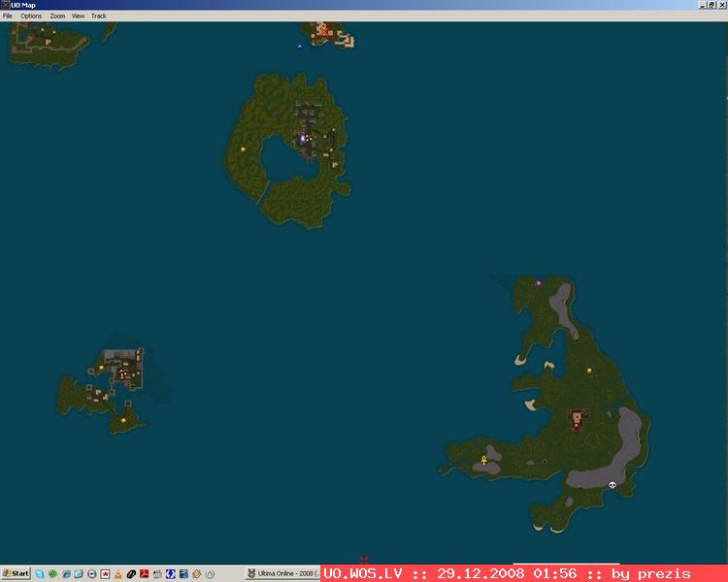Open the Zoom menu
Image resolution: width=728 pixels, height=582 pixels.
click(x=57, y=16)
